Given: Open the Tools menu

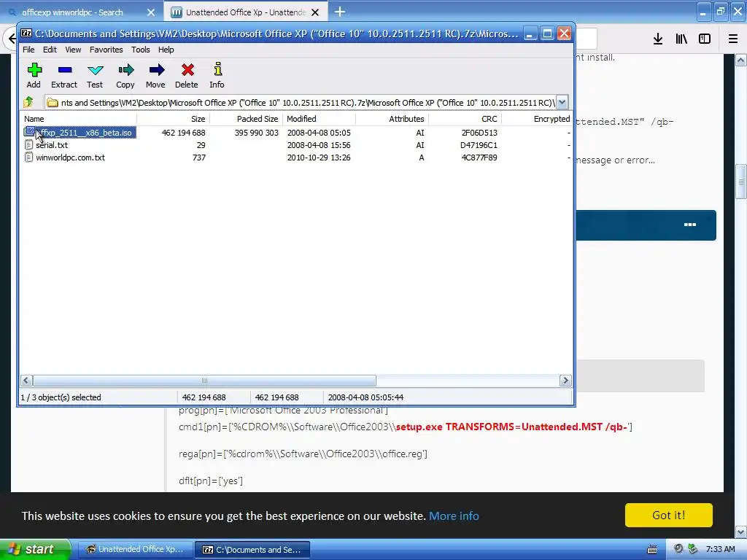Looking at the screenshot, I should click(141, 50).
